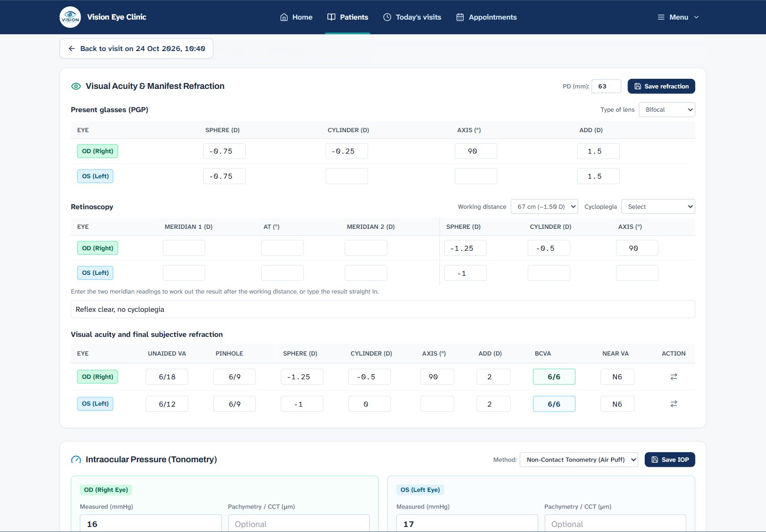This screenshot has height=532, width=766.
Task: Click retinoscopy OS sphere field showing -1
Action: click(x=465, y=273)
